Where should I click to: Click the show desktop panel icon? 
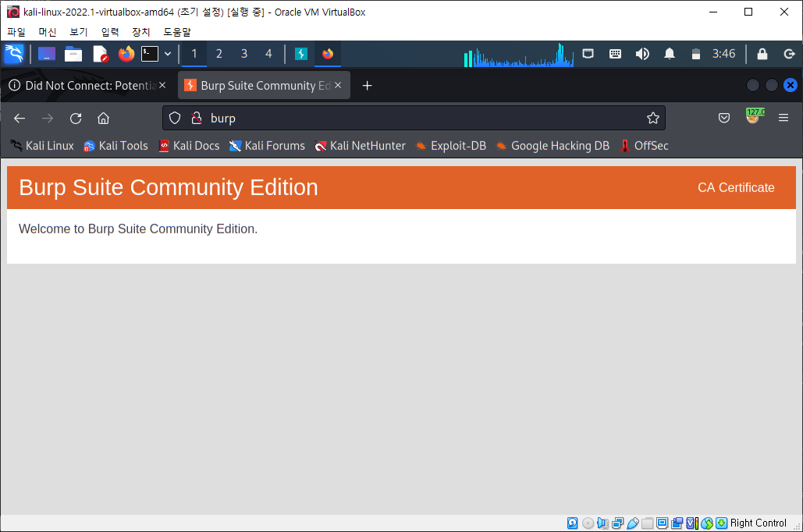(x=47, y=54)
